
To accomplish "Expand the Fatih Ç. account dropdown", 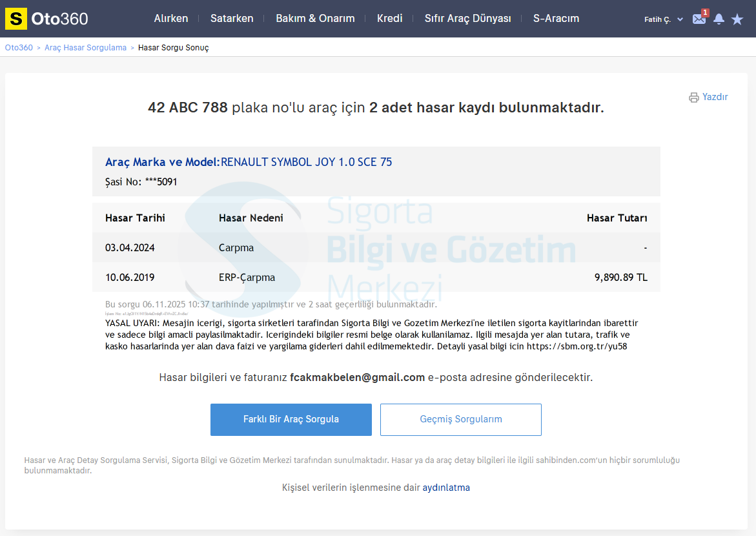I will pyautogui.click(x=663, y=19).
